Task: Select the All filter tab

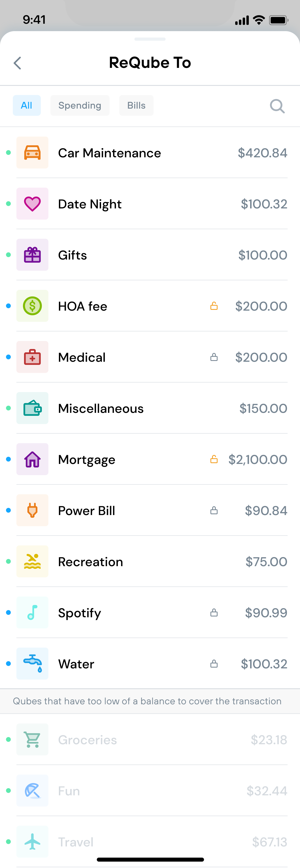Action: [x=27, y=105]
